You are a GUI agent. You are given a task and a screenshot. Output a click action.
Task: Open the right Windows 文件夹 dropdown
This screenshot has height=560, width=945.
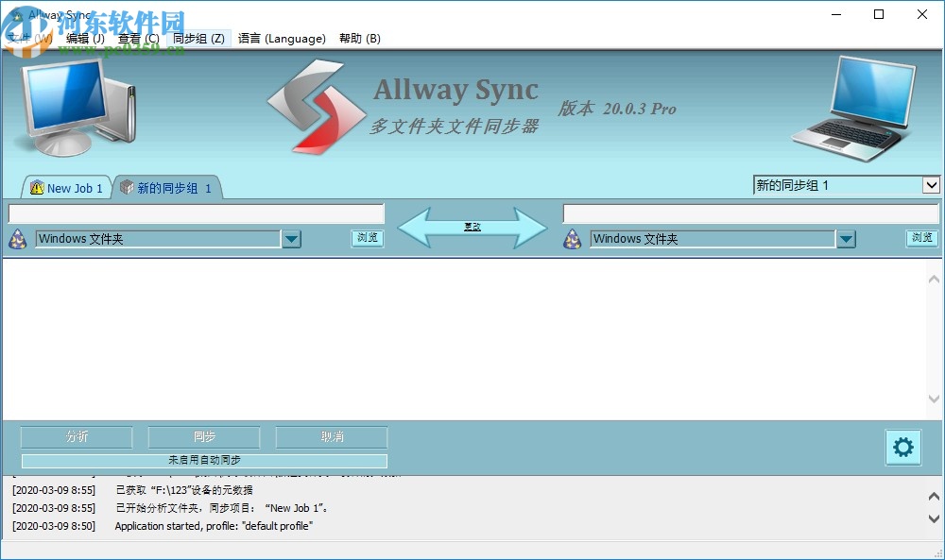[x=846, y=239]
